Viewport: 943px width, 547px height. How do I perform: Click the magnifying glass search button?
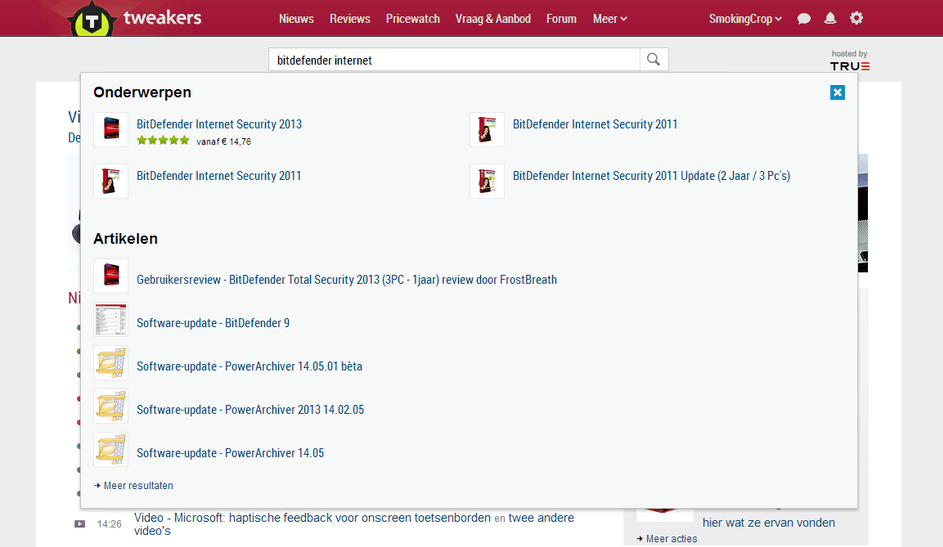pos(654,60)
